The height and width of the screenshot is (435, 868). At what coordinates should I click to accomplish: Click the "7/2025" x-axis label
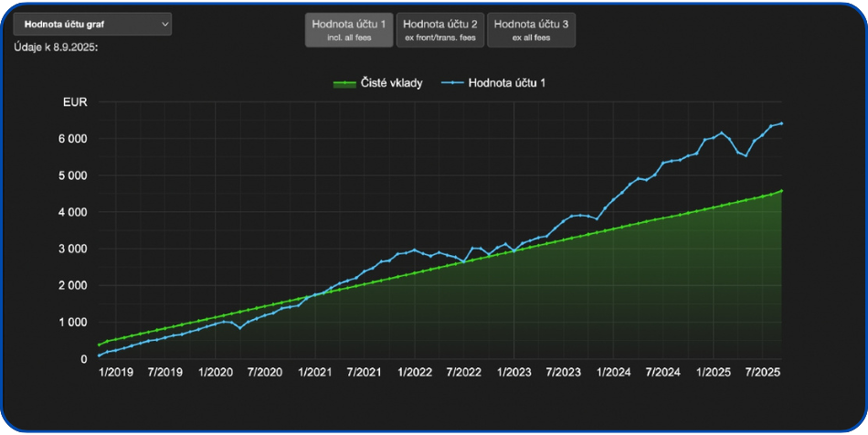(762, 373)
